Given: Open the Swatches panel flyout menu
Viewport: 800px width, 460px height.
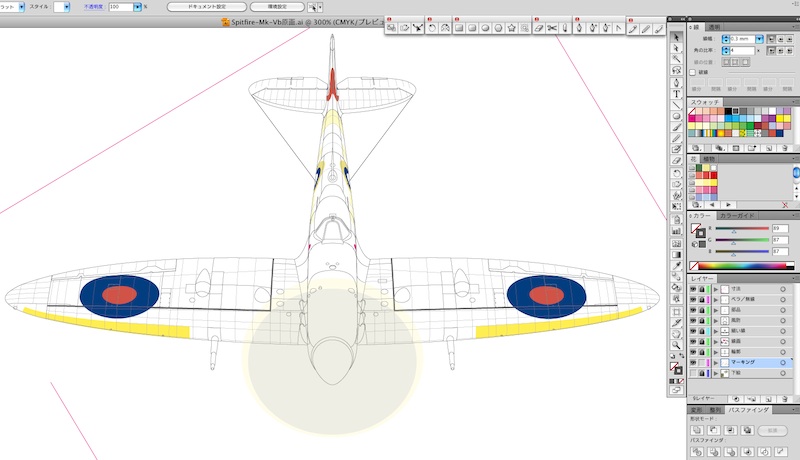Looking at the screenshot, I should [796, 102].
